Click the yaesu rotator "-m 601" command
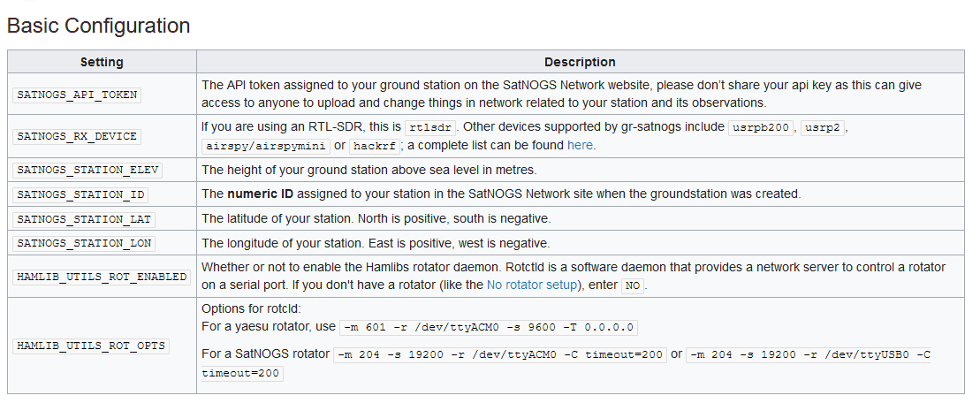This screenshot has width=980, height=403. point(488,327)
